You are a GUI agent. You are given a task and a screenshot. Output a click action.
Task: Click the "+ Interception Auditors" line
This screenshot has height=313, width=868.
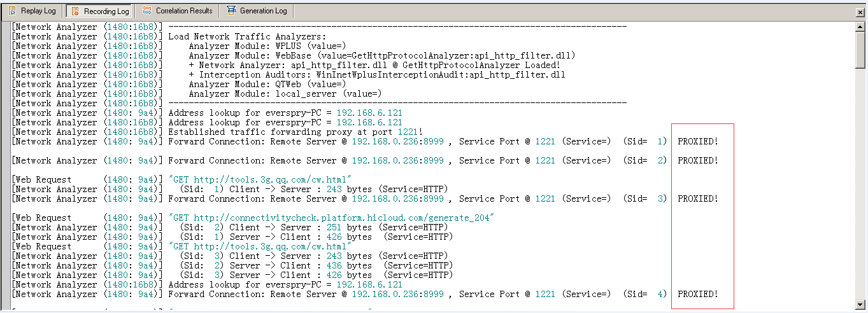coord(377,74)
